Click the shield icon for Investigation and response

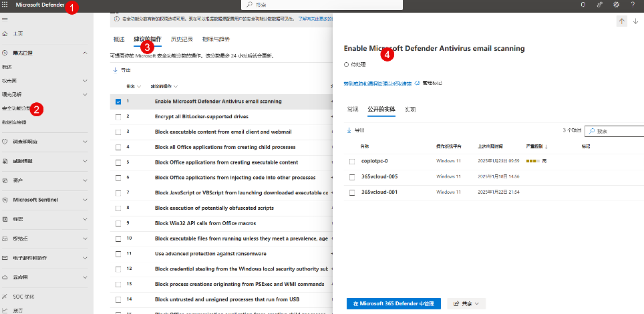pyautogui.click(x=5, y=142)
